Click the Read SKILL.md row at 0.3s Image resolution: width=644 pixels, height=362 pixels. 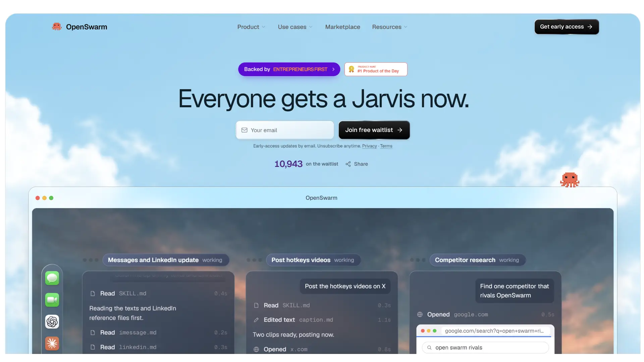click(x=322, y=305)
